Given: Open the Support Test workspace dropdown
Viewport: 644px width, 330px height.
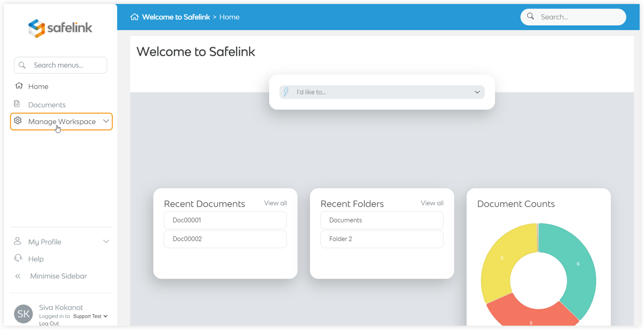Looking at the screenshot, I should click(90, 316).
